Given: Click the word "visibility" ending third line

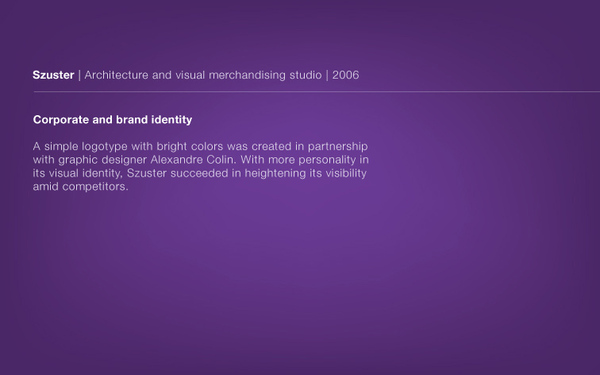Looking at the screenshot, I should [x=346, y=173].
